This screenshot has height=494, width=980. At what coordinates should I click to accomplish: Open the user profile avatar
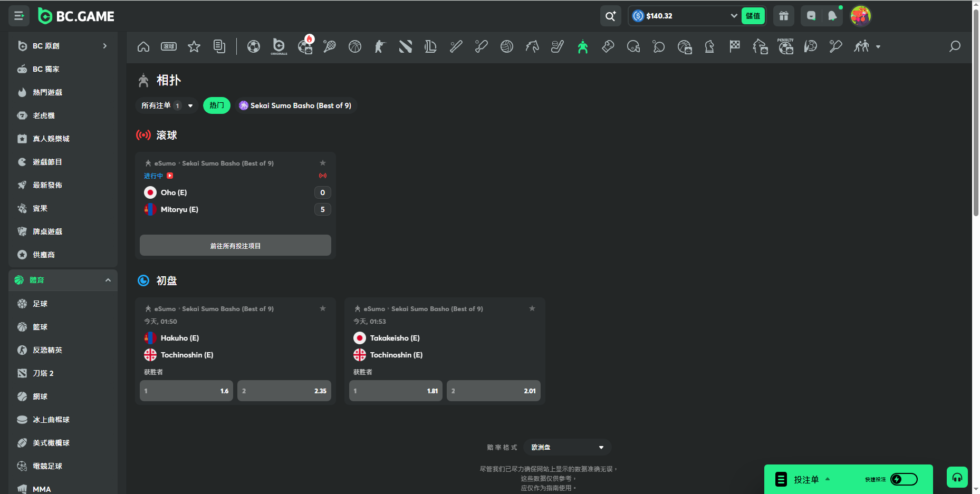point(861,16)
